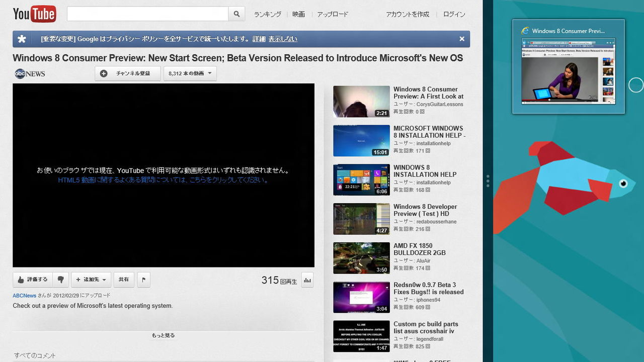644x362 pixels.
Task: Click the ログイン link
Action: coord(454,14)
